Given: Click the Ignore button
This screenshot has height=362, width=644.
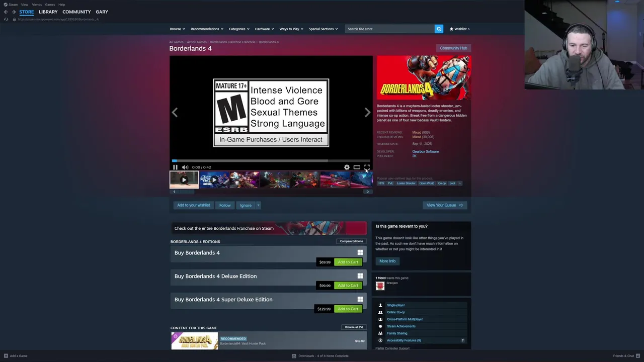Looking at the screenshot, I should pyautogui.click(x=246, y=205).
